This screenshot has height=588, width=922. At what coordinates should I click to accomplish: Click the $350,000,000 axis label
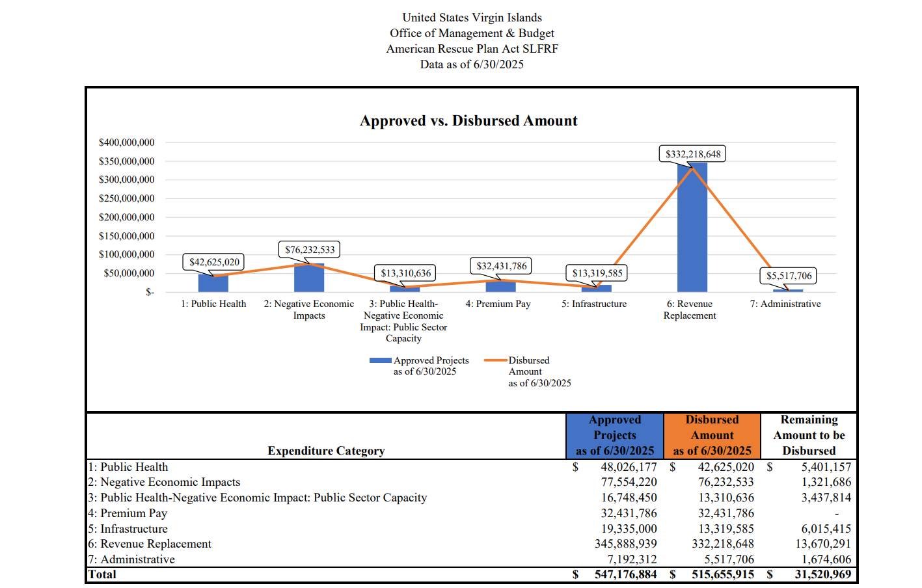click(x=127, y=161)
